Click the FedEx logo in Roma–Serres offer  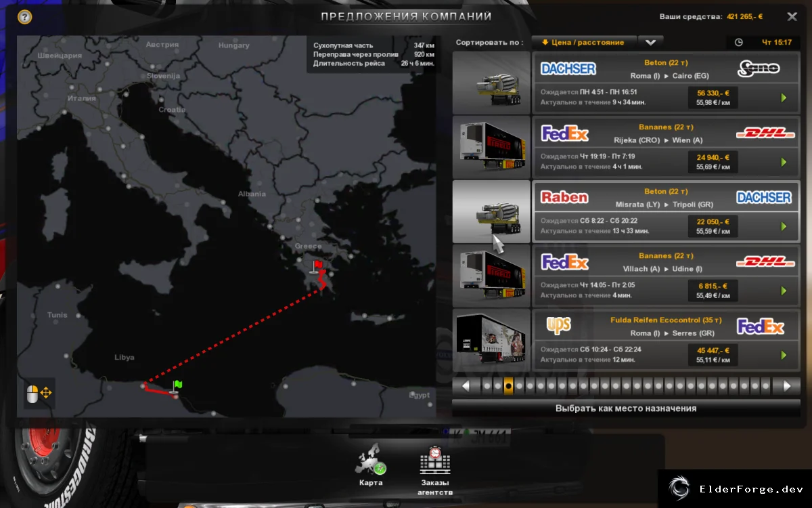(761, 326)
